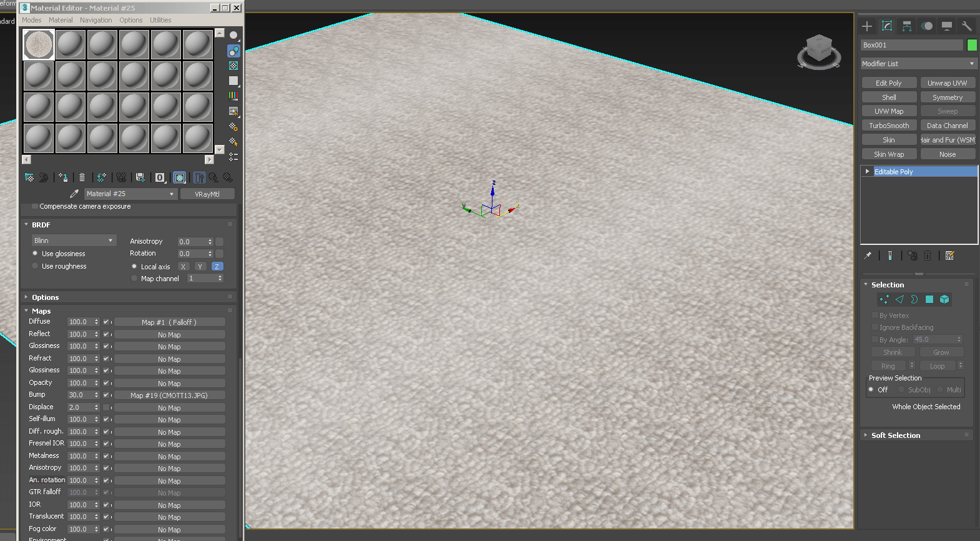The width and height of the screenshot is (980, 541).
Task: Click Pin Stack icon
Action: tap(868, 256)
